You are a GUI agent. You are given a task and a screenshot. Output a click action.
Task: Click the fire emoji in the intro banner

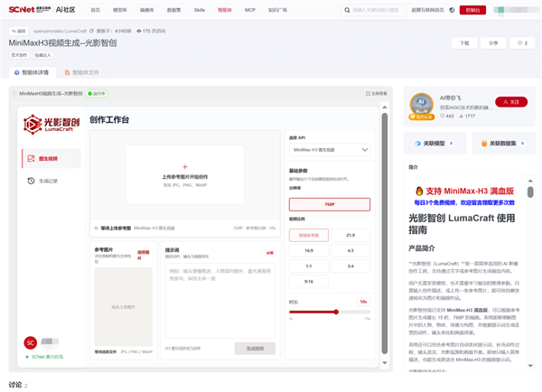419,191
